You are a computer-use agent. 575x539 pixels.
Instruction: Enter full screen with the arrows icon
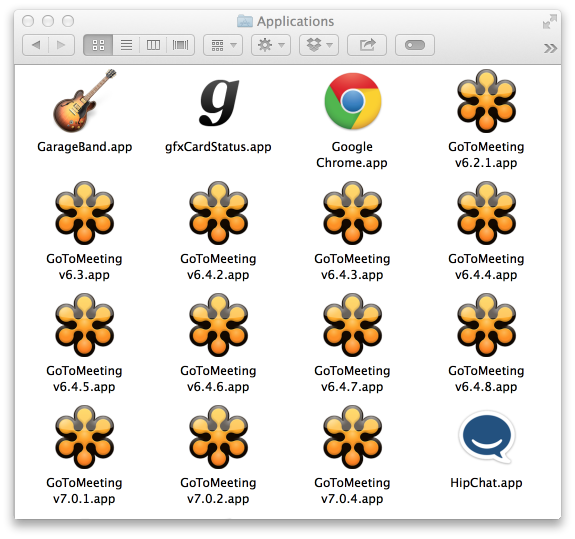click(550, 22)
